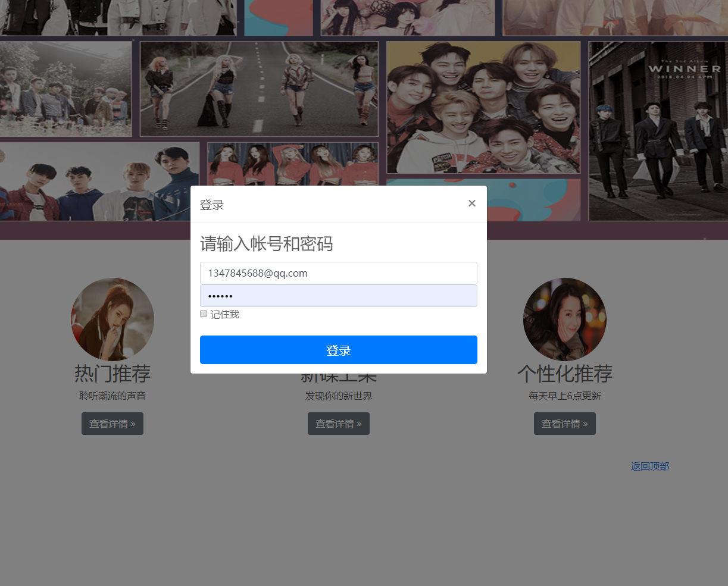
Task: Click the 聆听潮流的声音 caption text
Action: 112,395
